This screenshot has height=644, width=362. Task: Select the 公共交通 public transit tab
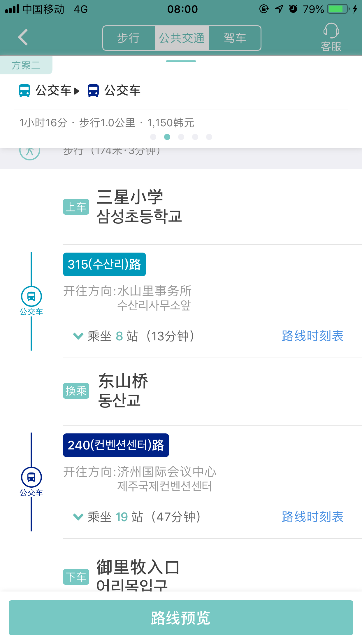pos(182,38)
